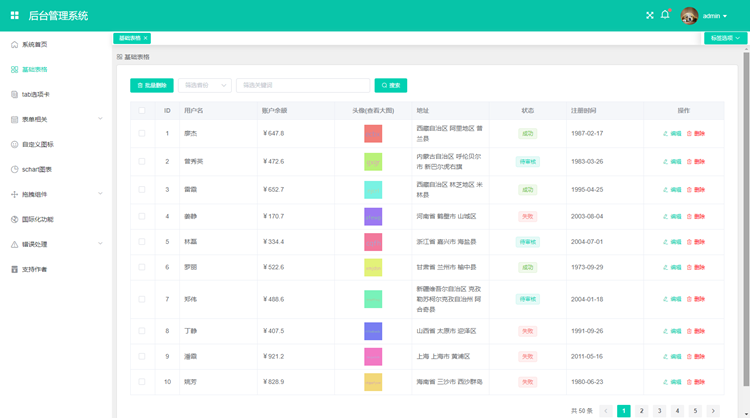Click the admin user avatar

(x=690, y=16)
